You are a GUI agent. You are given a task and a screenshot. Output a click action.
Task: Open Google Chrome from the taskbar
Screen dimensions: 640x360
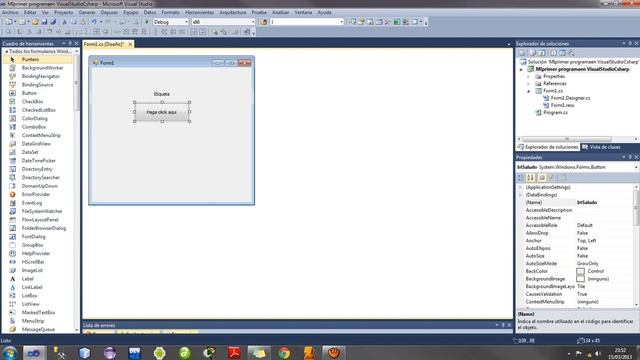(284, 353)
